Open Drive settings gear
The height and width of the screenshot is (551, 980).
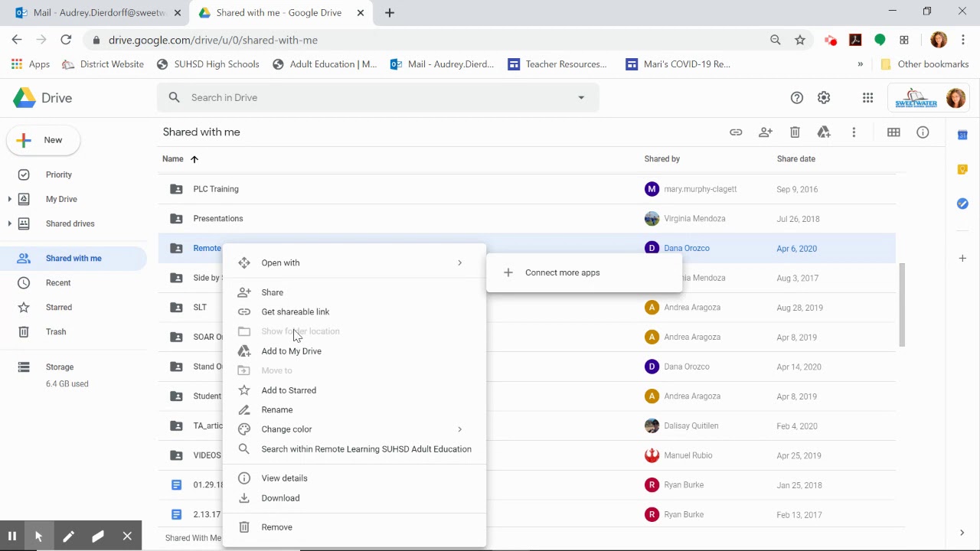[824, 98]
